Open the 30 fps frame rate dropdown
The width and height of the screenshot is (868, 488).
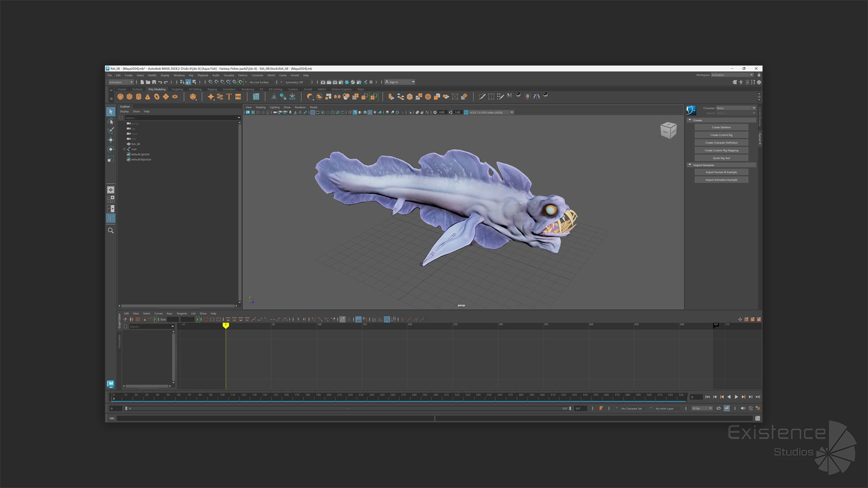(702, 408)
